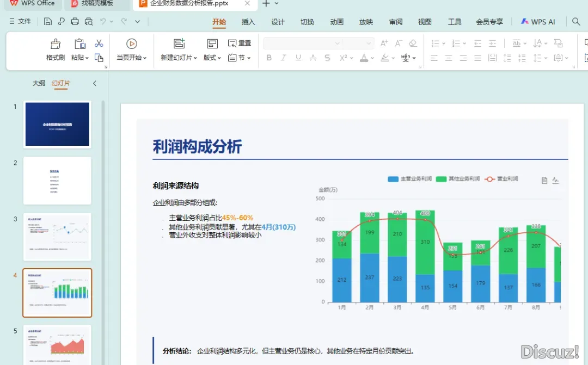
Task: Switch to the 切换 (Transitions) tab
Action: tap(307, 22)
